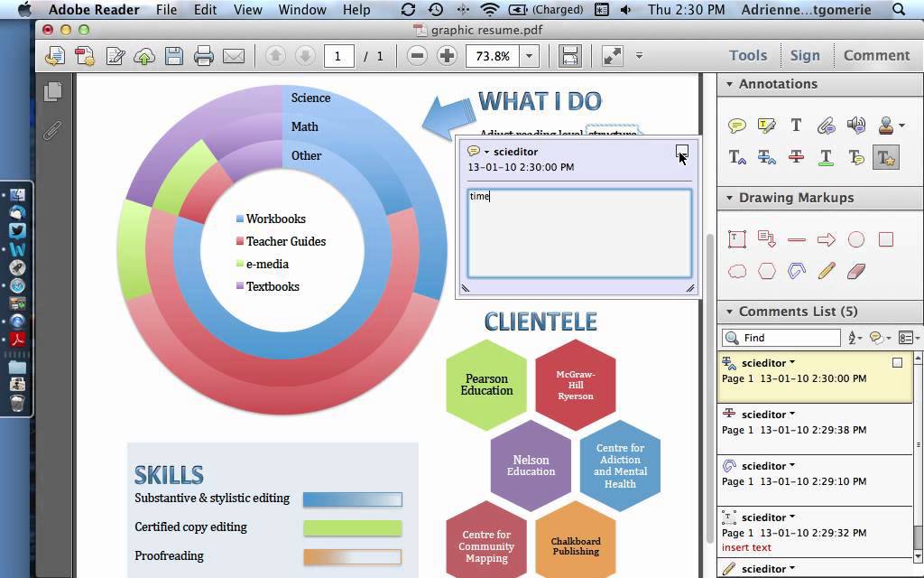Screen dimensions: 924x578
Task: Open the Window menu
Action: (301, 9)
